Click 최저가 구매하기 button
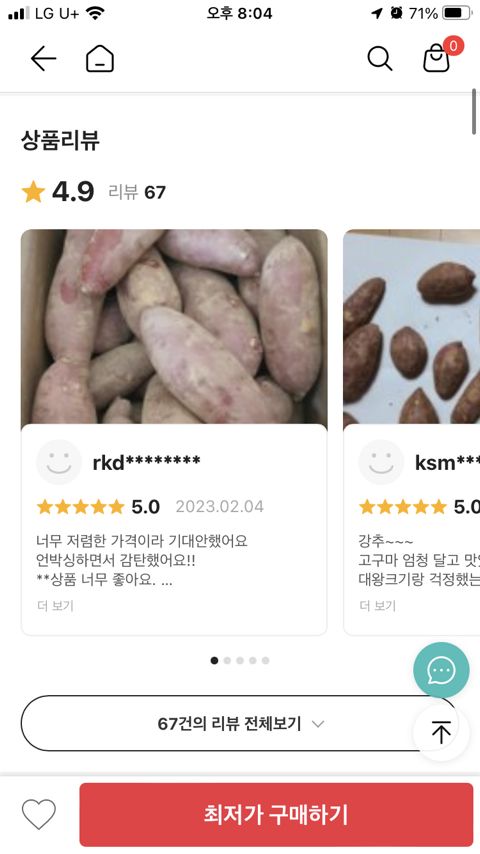The width and height of the screenshot is (480, 854). pyautogui.click(x=276, y=814)
